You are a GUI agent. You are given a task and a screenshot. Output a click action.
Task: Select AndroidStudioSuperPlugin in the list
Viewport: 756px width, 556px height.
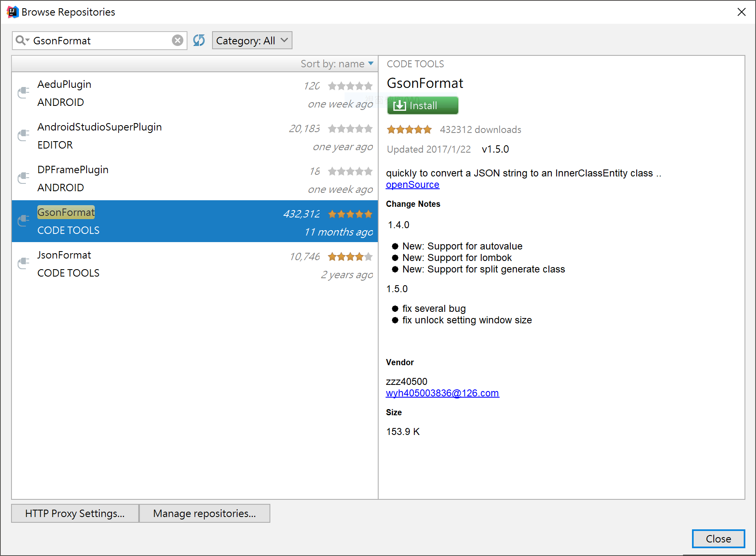click(195, 136)
